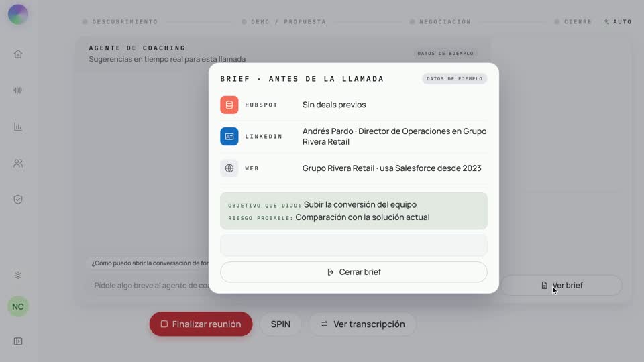The height and width of the screenshot is (362, 644).
Task: Select the Negociación stage
Action: coord(440,21)
